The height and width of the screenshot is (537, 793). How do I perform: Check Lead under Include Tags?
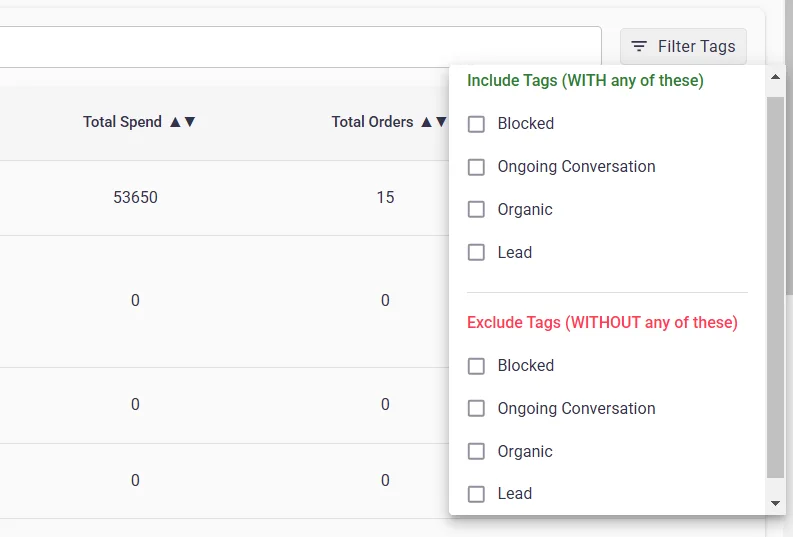pyautogui.click(x=476, y=252)
